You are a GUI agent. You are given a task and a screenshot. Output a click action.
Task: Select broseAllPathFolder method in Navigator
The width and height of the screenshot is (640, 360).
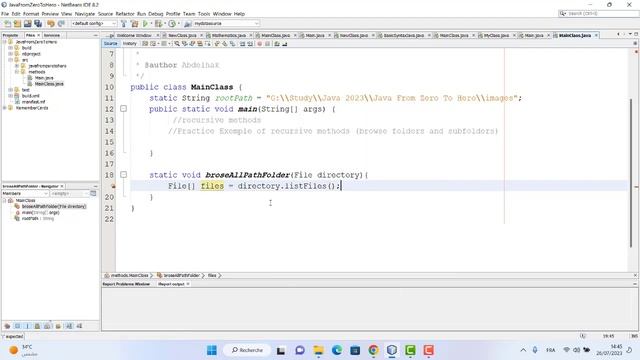coord(53,207)
